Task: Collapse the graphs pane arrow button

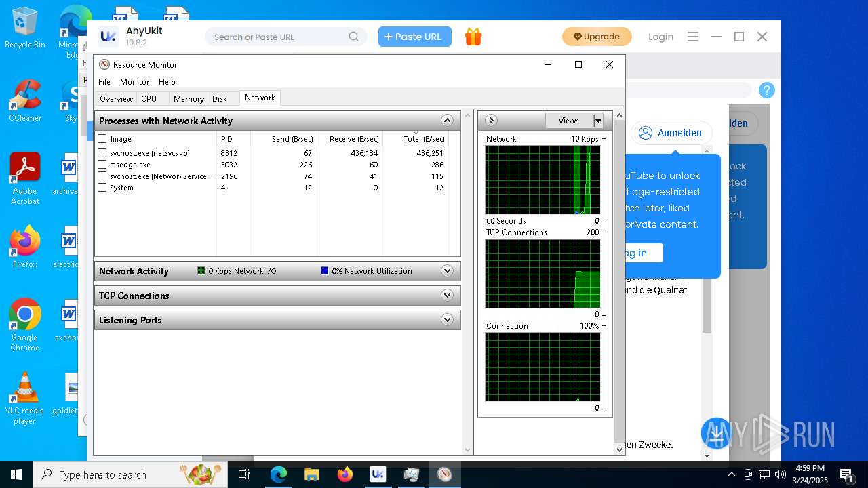Action: pos(491,121)
